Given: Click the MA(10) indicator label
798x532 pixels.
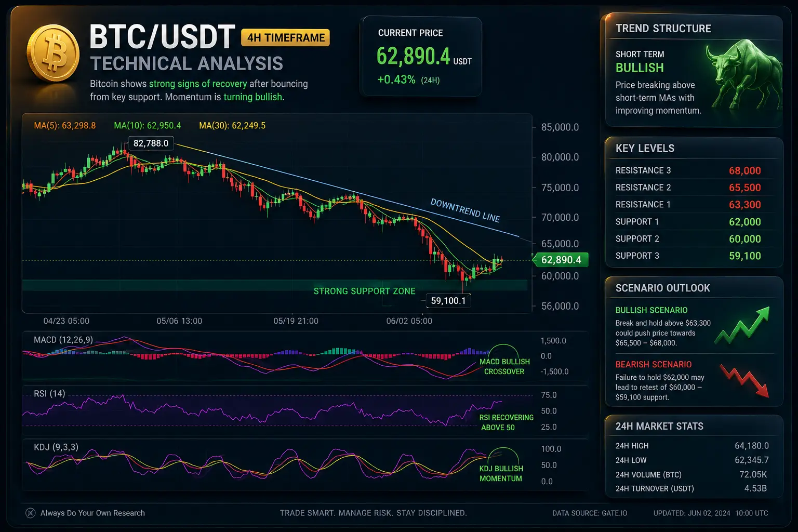Looking at the screenshot, I should [148, 125].
